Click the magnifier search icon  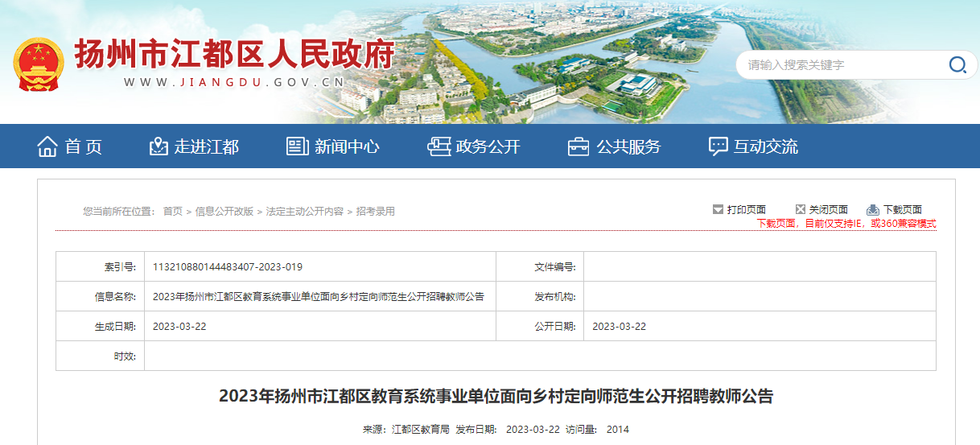(957, 65)
